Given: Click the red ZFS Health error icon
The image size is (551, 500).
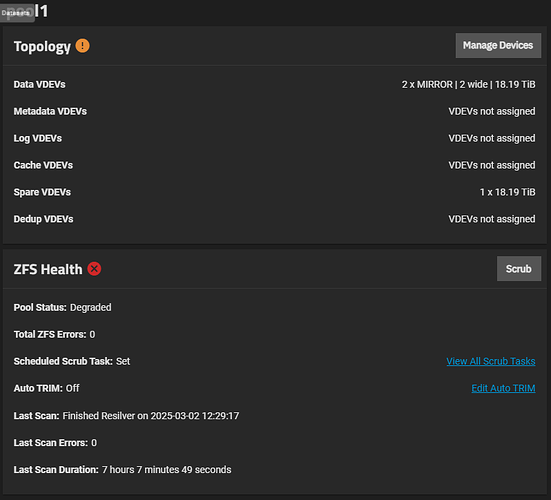Looking at the screenshot, I should click(x=94, y=269).
